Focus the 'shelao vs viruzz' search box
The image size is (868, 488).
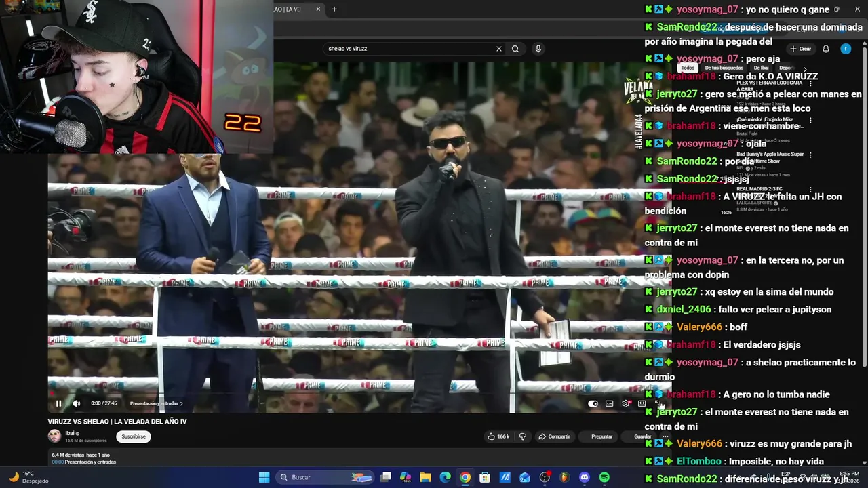tap(407, 49)
